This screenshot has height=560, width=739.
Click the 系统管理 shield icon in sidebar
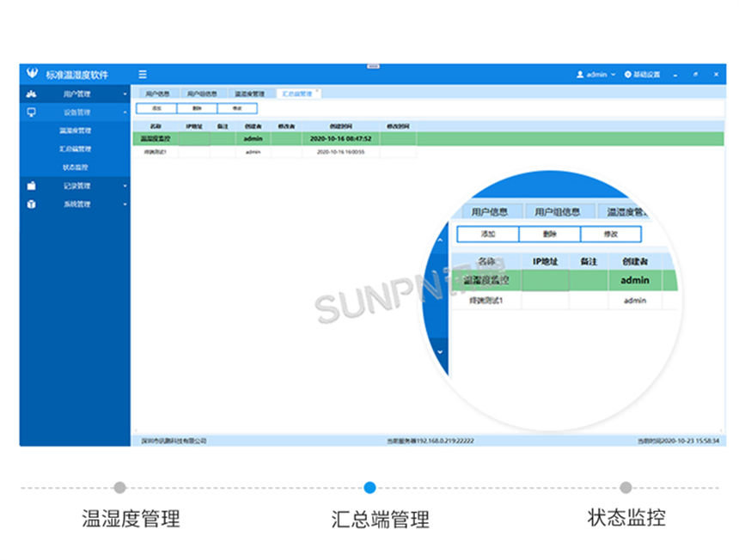click(x=30, y=204)
